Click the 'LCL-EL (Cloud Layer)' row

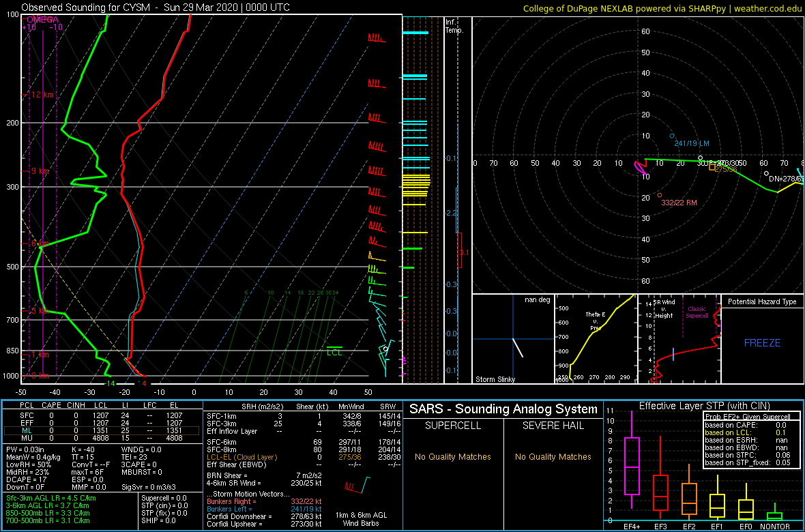302,457
